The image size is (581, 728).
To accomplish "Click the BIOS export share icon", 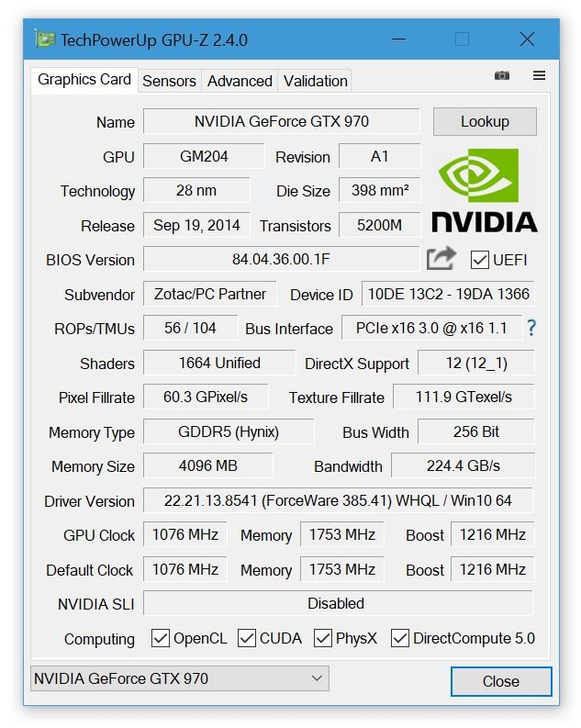I will point(441,258).
